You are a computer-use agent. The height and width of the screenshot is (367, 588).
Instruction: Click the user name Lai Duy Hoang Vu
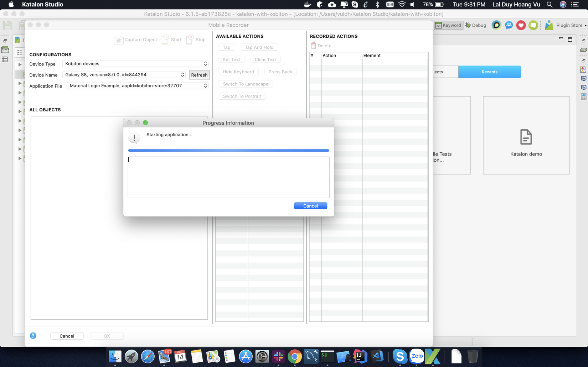coord(516,4)
